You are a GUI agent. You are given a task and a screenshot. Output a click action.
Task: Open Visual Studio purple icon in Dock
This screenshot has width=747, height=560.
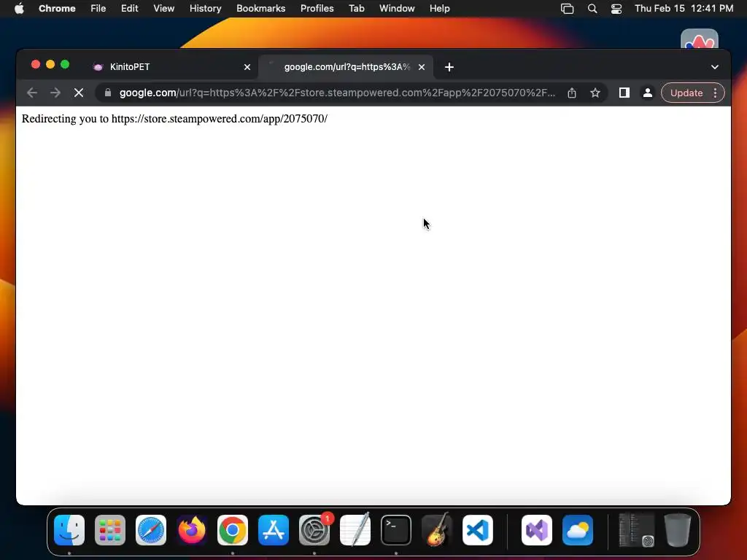coord(537,530)
